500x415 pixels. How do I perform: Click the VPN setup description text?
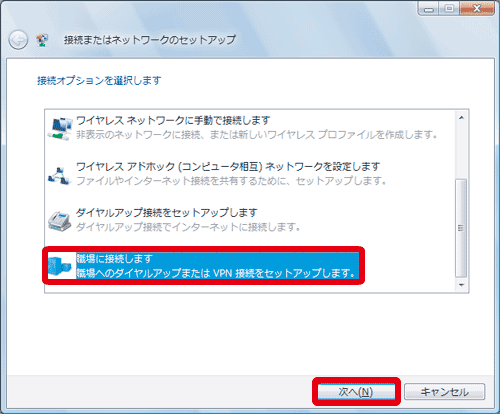coord(216,273)
